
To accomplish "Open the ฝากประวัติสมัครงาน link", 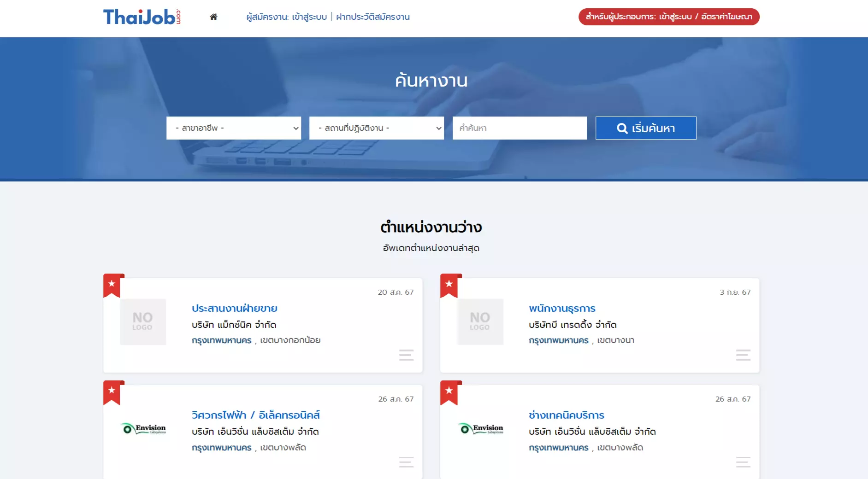I will [373, 17].
